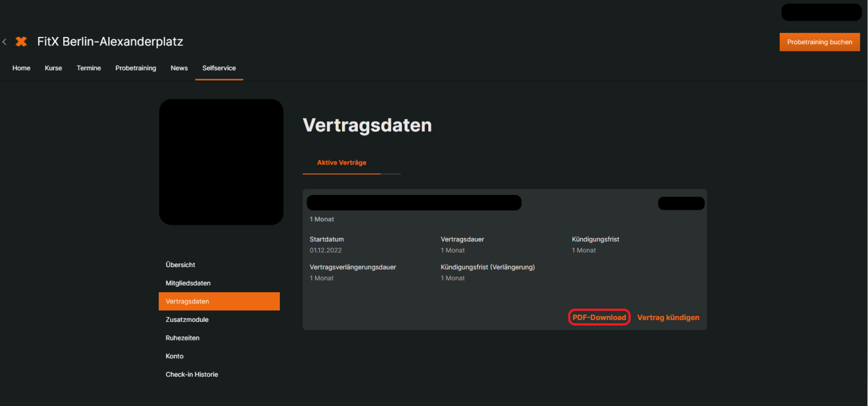This screenshot has width=868, height=406.
Task: Go to Mitgliedsdaten in the sidebar
Action: tap(188, 283)
